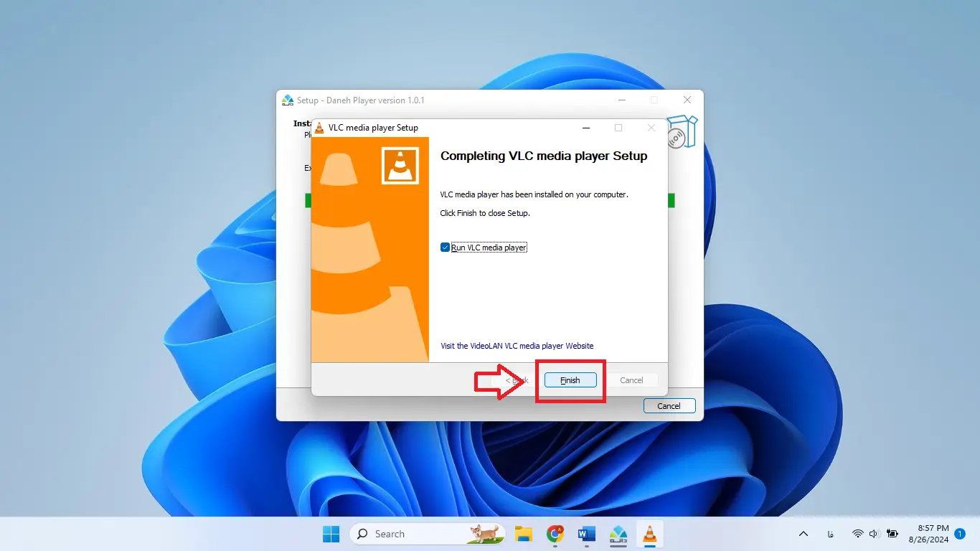Viewport: 980px width, 551px height.
Task: Visit the VideoLAN VLC media player website
Action: tap(517, 345)
